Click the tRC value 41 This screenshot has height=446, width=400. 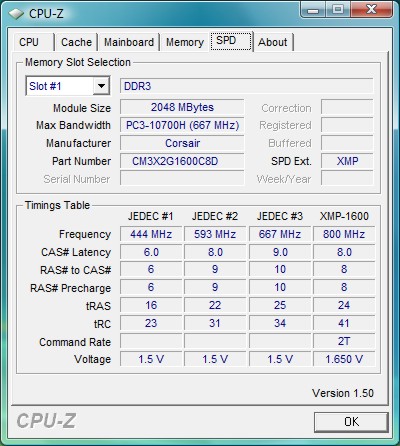[x=344, y=323]
